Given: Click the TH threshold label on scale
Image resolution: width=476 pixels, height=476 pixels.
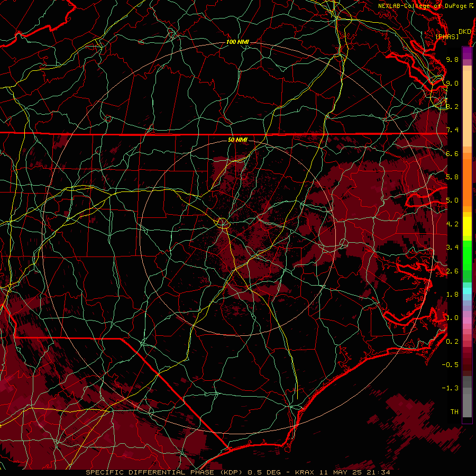Looking at the screenshot, I should click(x=454, y=412).
